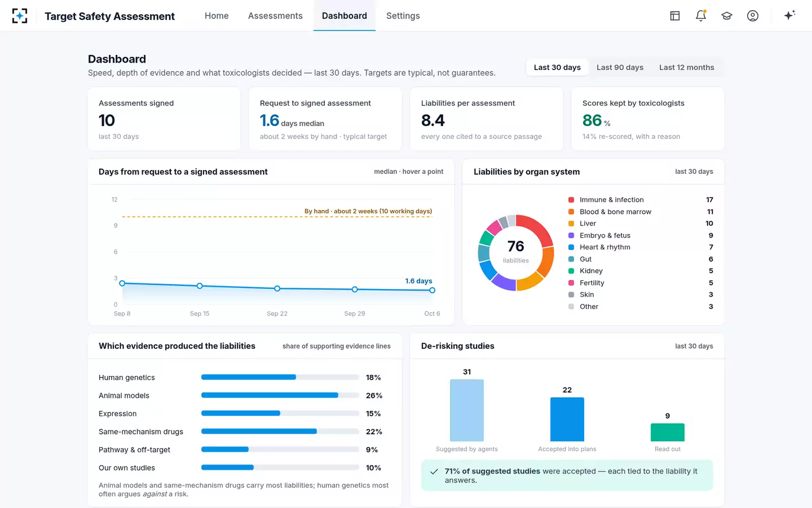Click the Same-mechanism drugs progress bar

280,431
